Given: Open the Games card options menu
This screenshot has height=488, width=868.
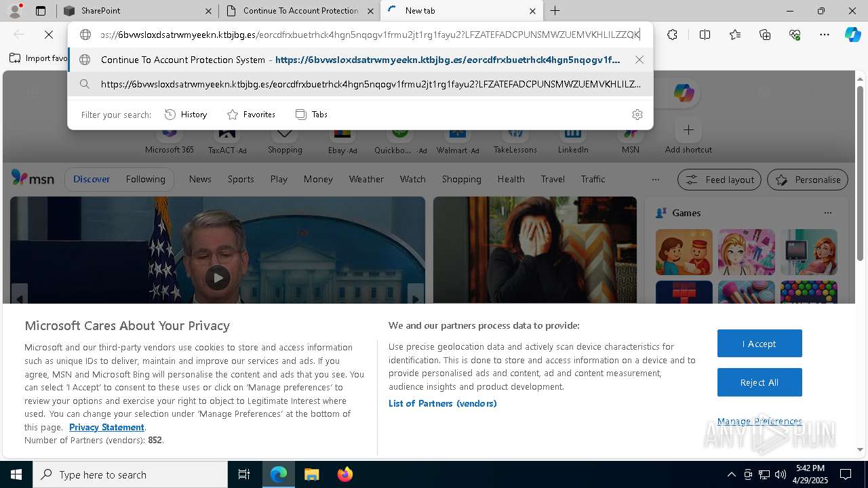Looking at the screenshot, I should (x=827, y=213).
